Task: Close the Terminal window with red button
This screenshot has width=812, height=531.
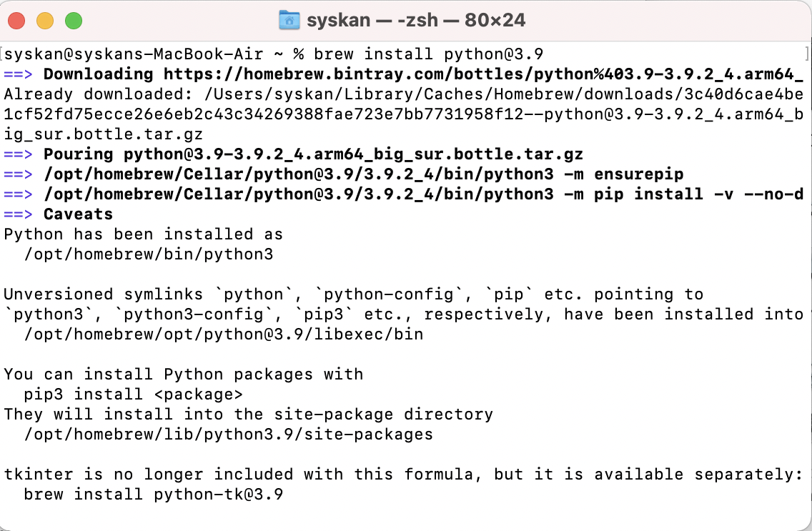Action: [16, 21]
